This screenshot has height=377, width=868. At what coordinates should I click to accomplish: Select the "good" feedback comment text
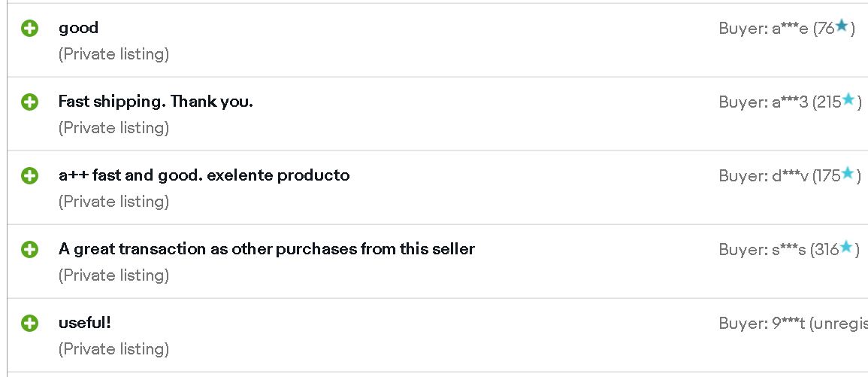click(79, 28)
